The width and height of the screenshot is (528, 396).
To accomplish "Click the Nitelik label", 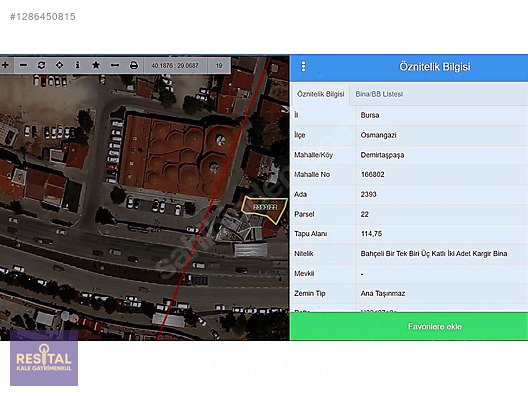I will (x=304, y=254).
